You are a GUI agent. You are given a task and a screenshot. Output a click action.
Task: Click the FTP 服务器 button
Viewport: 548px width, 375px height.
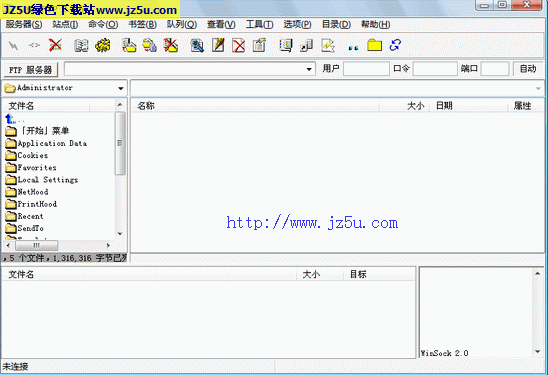point(31,70)
